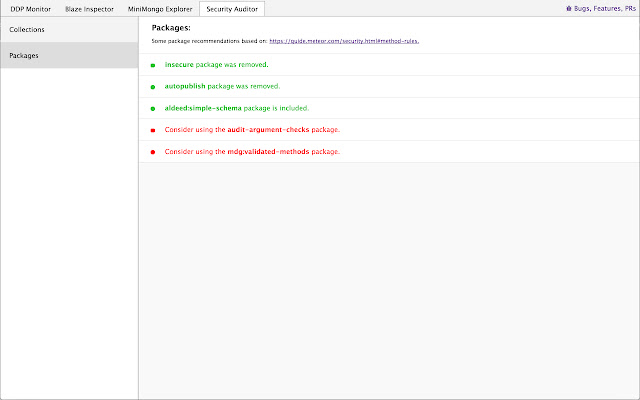Screen dimensions: 640x400
Task: Click red dot beside audit-argument-checks recommendation
Action: [x=153, y=130]
